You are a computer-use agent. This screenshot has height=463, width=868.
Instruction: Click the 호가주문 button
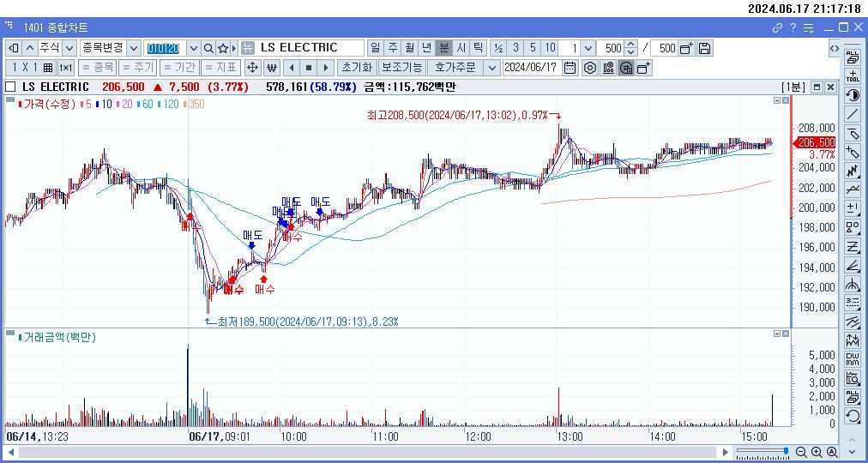[x=455, y=68]
